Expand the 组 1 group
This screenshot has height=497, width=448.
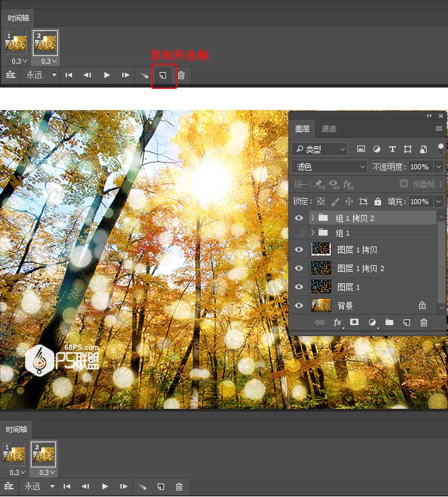(x=313, y=232)
